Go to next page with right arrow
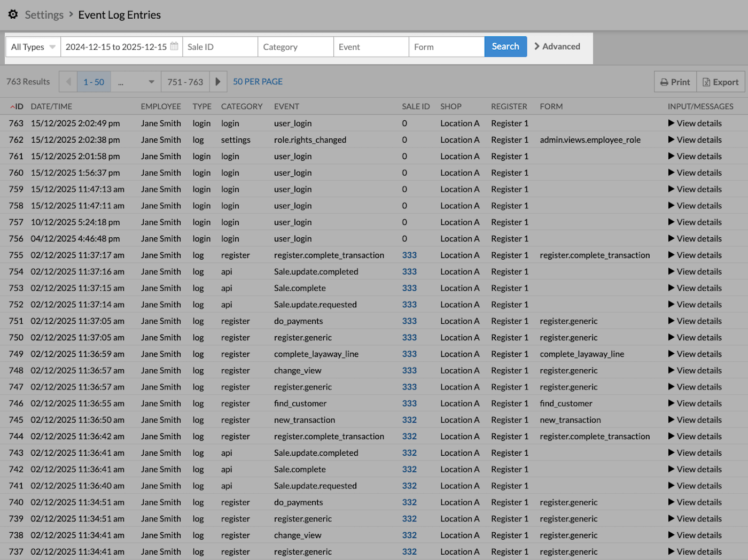The width and height of the screenshot is (748, 560). click(218, 81)
